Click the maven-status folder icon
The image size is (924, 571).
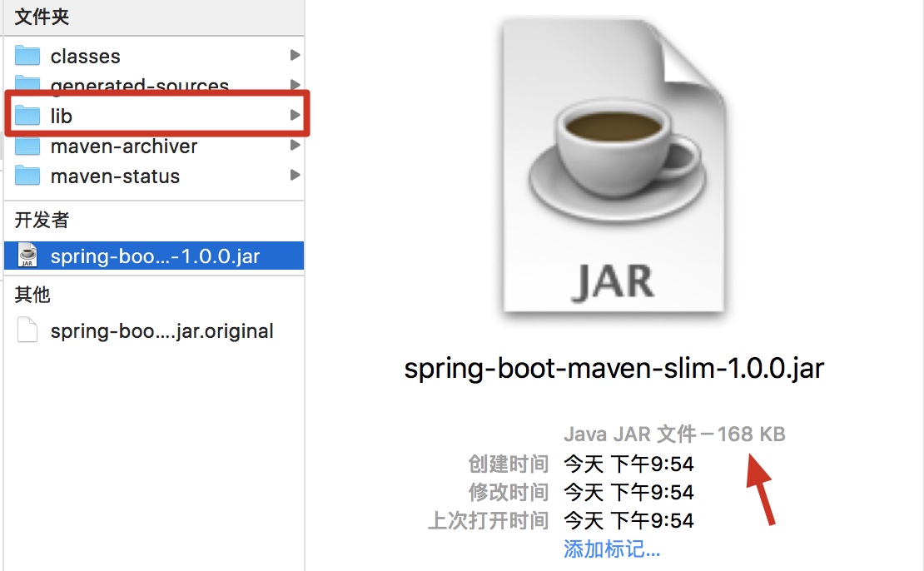click(x=27, y=176)
